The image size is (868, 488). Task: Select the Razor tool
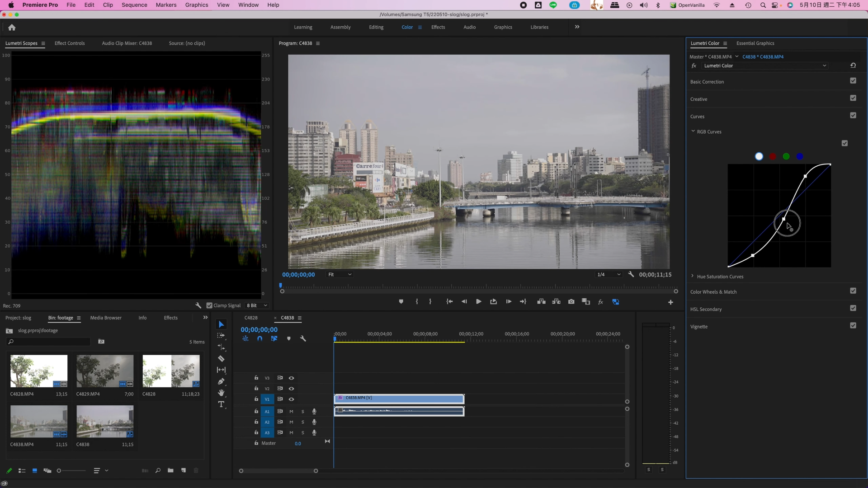coord(221,359)
